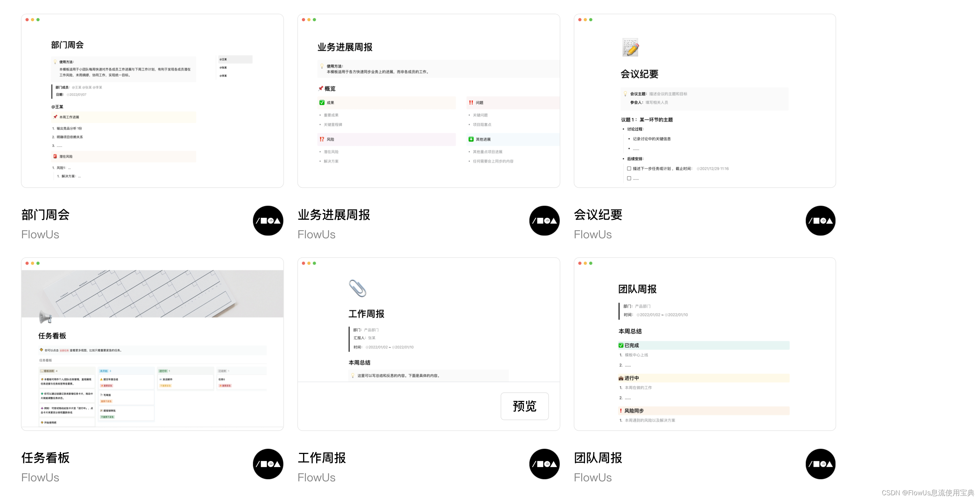The height and width of the screenshot is (500, 980).
Task: Open the 团队周报 template thumbnail
Action: click(705, 344)
